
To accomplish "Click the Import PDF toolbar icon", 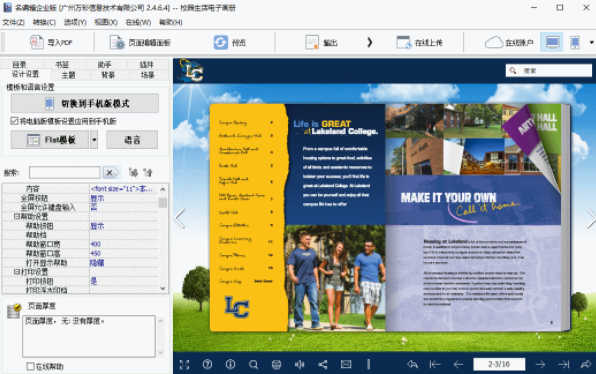I will click(37, 42).
